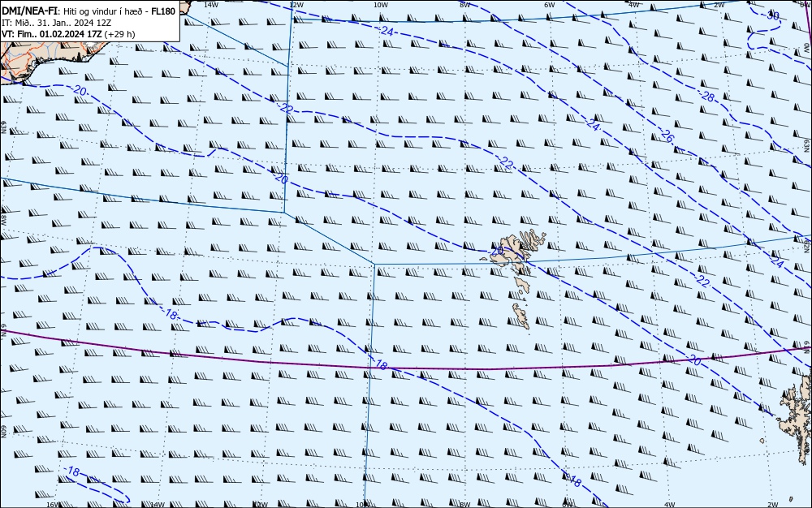Viewport: 812px width, 508px height.
Task: Select the (+29 h) forecast offset text
Action: point(119,34)
